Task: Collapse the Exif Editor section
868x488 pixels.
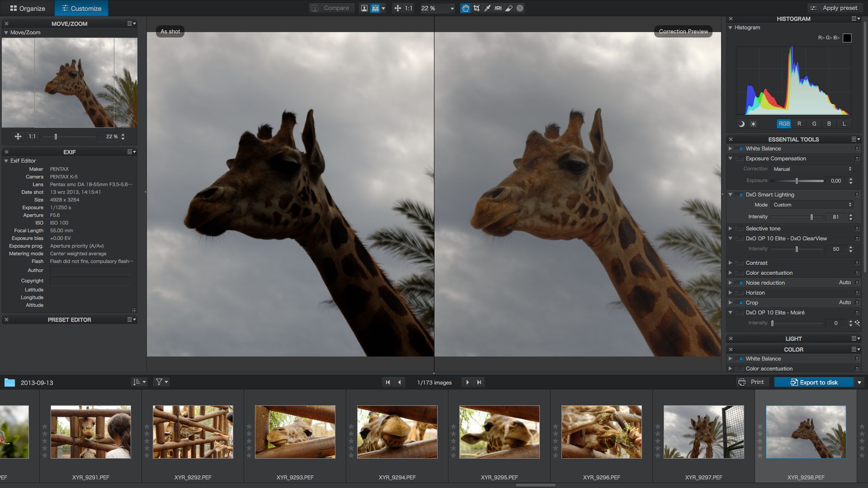Action: click(x=6, y=161)
